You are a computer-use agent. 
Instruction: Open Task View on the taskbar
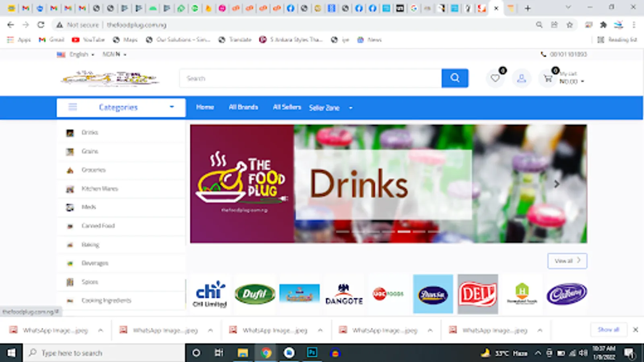click(x=219, y=353)
